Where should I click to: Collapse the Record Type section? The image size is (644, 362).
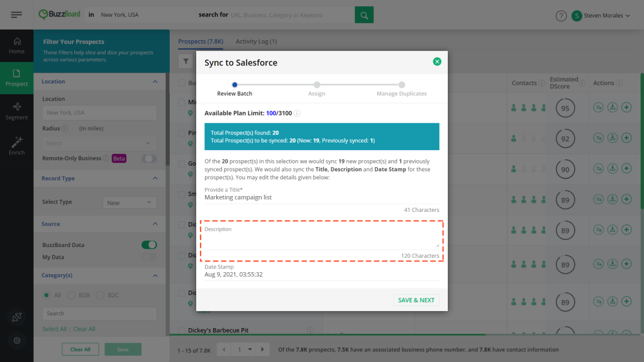(155, 178)
